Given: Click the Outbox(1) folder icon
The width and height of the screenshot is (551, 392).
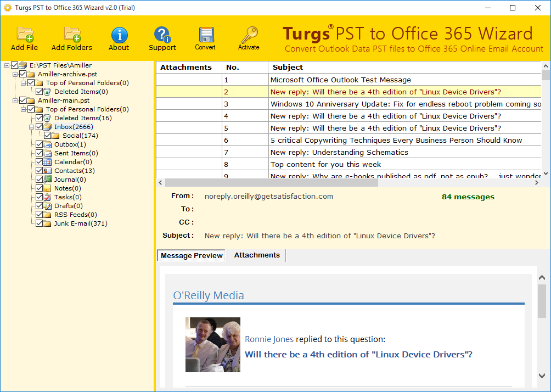Looking at the screenshot, I should 48,144.
